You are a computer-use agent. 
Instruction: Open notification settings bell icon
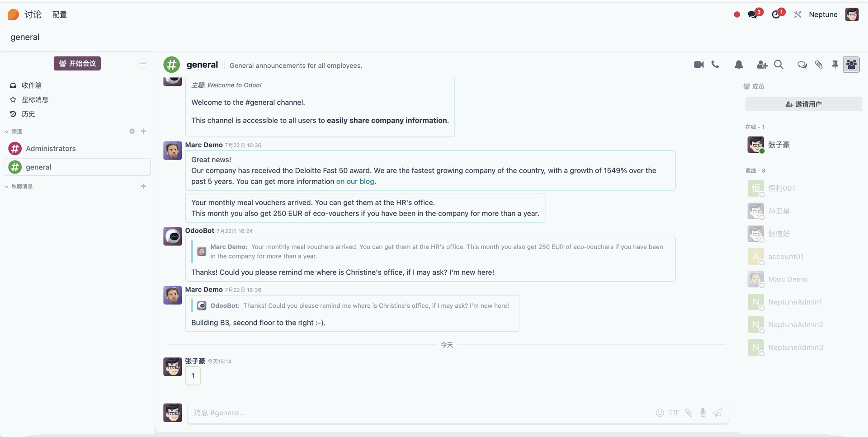pyautogui.click(x=739, y=65)
